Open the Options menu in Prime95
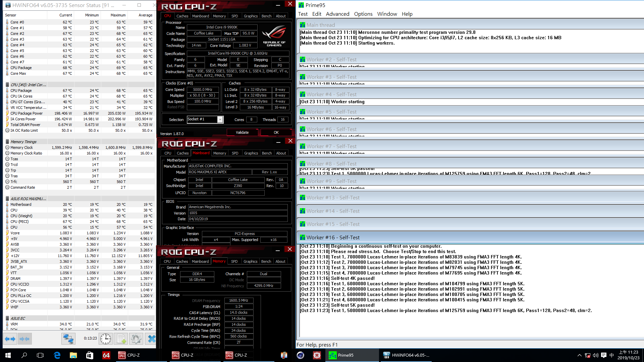 point(363,14)
